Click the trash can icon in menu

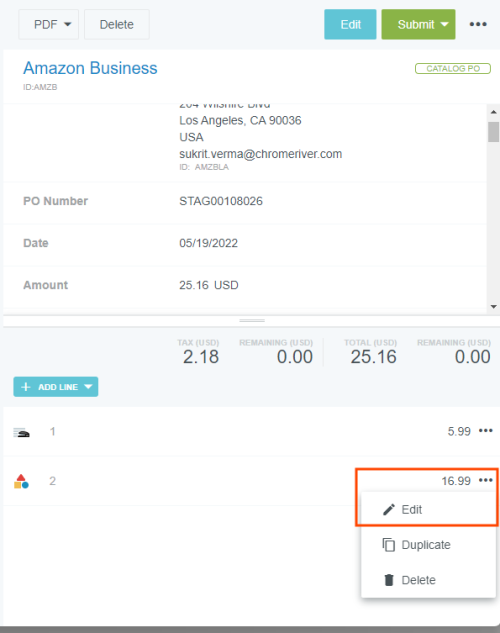[x=389, y=580]
